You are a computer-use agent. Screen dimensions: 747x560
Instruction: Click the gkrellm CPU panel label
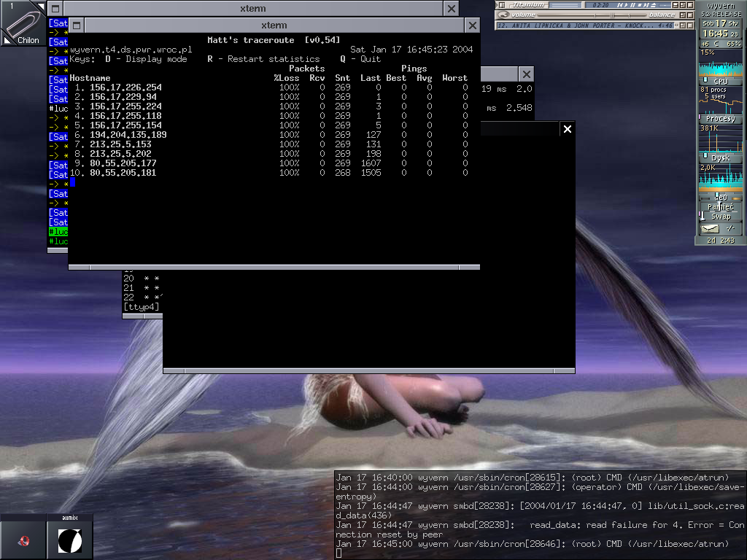[721, 82]
